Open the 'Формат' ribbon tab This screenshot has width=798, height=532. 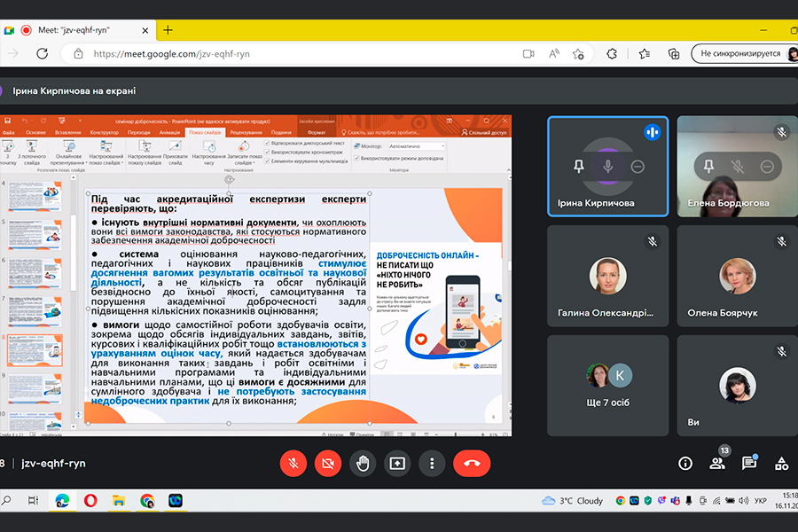click(317, 132)
